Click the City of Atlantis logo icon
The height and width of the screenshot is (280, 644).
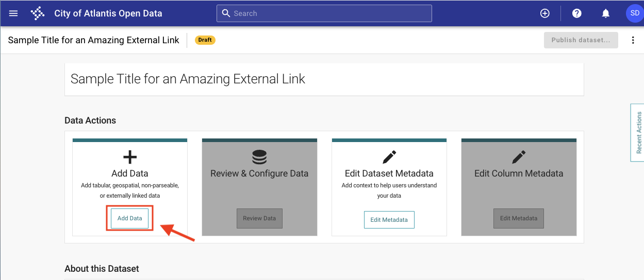tap(38, 13)
